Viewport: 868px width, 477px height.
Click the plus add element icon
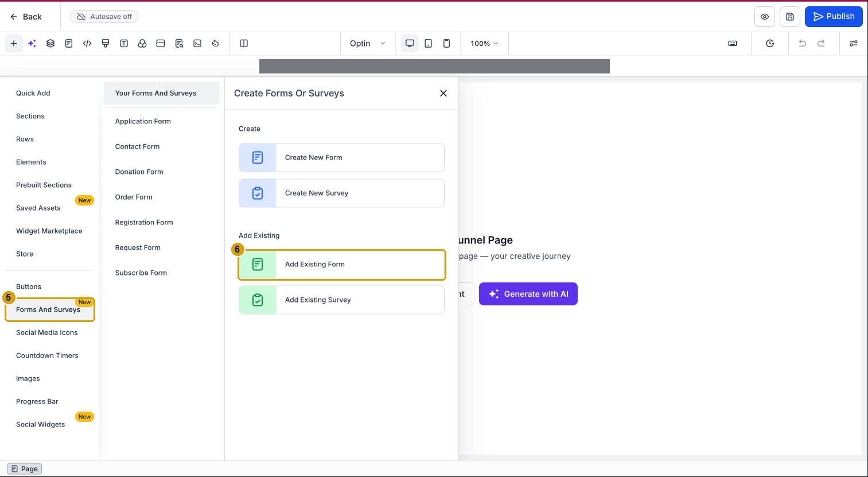tap(14, 44)
